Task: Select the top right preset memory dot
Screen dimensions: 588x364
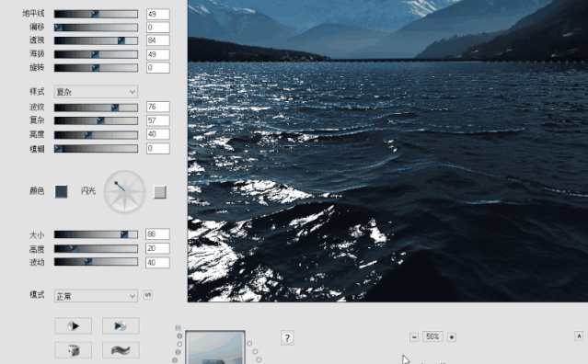Action: pos(249,343)
